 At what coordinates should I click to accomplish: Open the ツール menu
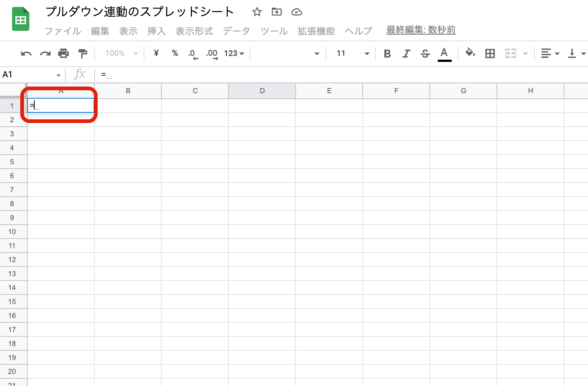click(x=274, y=31)
